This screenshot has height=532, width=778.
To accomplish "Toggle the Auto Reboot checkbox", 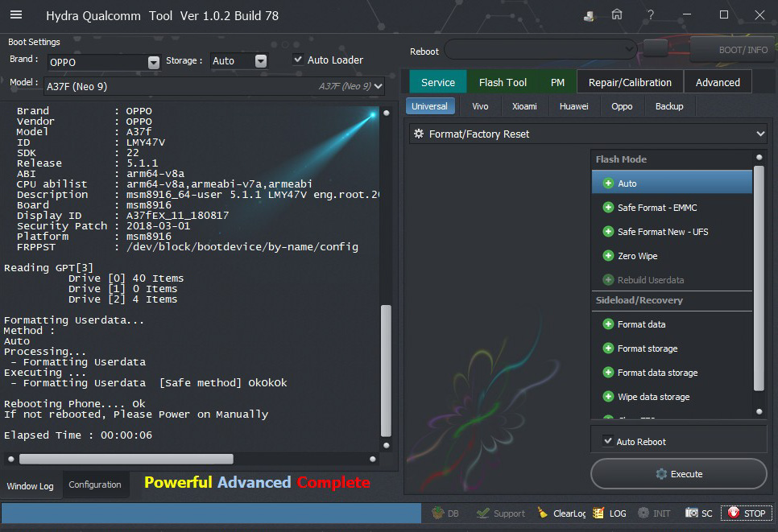I will [x=607, y=441].
